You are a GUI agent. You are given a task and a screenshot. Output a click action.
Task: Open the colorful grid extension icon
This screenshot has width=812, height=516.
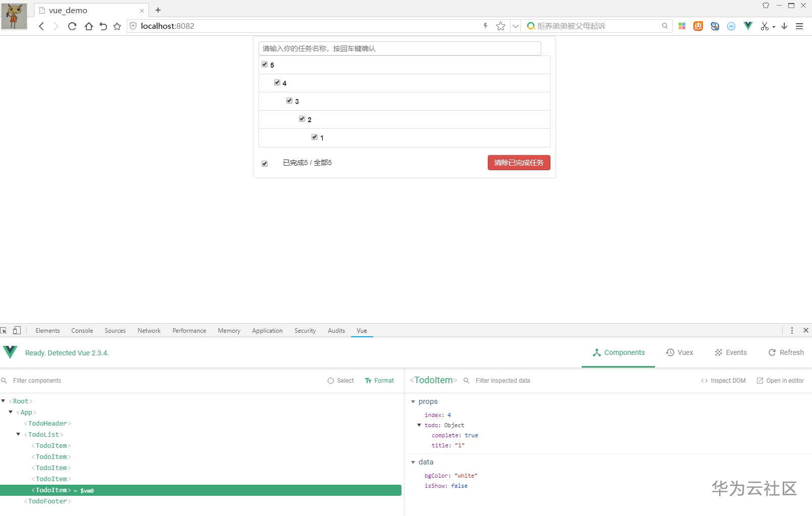coord(682,26)
